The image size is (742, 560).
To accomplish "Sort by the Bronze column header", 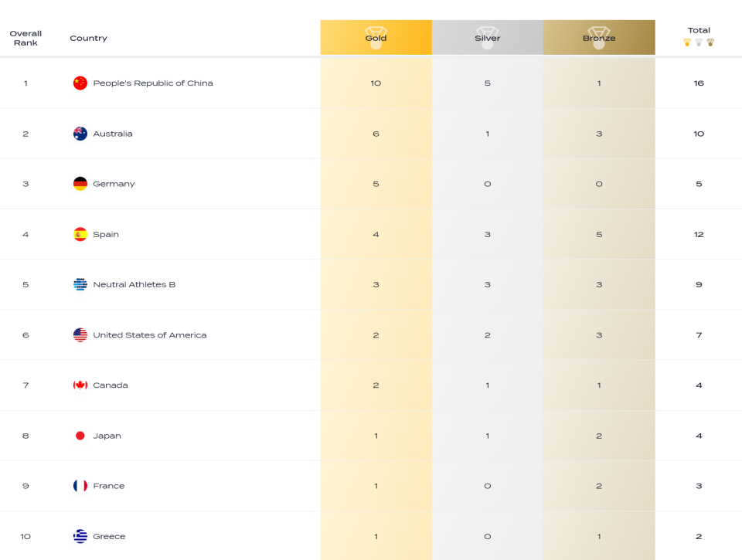I will [599, 37].
